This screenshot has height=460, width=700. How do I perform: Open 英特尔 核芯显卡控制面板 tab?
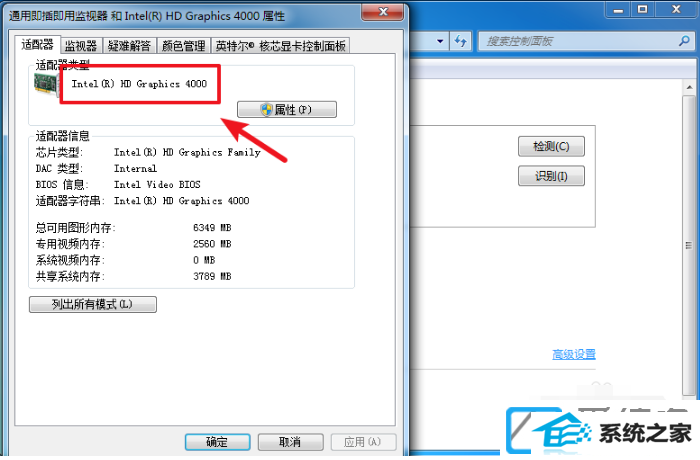280,46
